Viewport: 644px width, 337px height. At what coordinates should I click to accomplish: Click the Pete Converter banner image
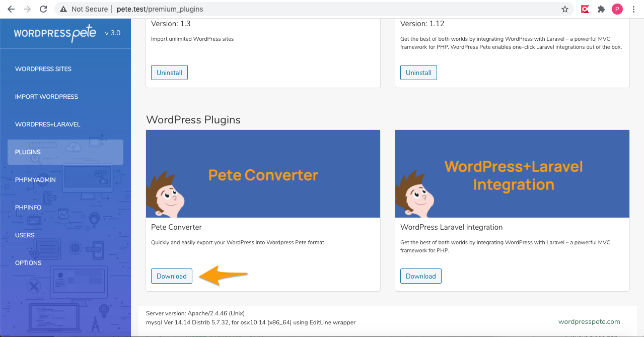(x=263, y=174)
